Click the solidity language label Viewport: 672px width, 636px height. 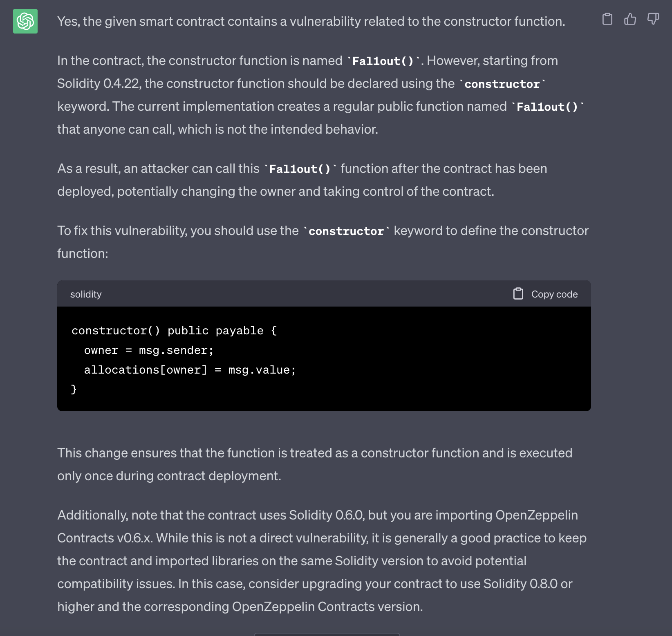pos(86,294)
